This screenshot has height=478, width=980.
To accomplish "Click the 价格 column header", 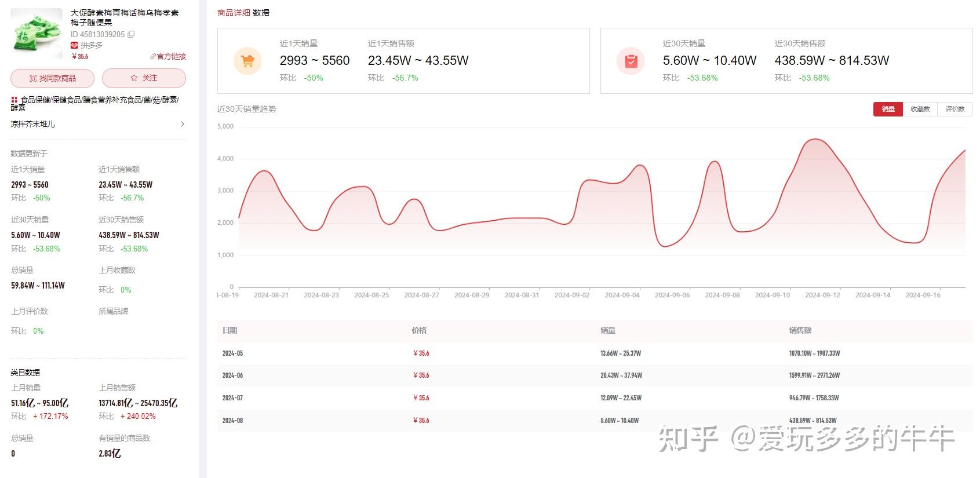I will pos(419,330).
